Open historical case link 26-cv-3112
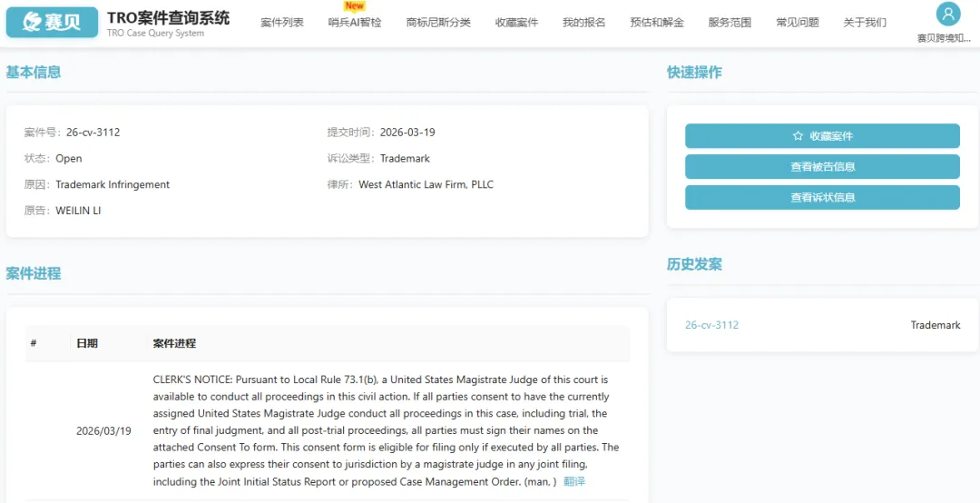 tap(711, 325)
